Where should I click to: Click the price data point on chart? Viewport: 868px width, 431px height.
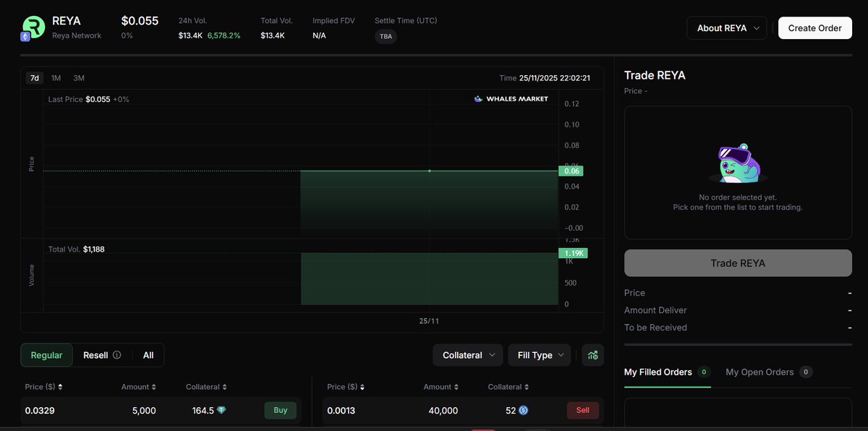pyautogui.click(x=430, y=171)
